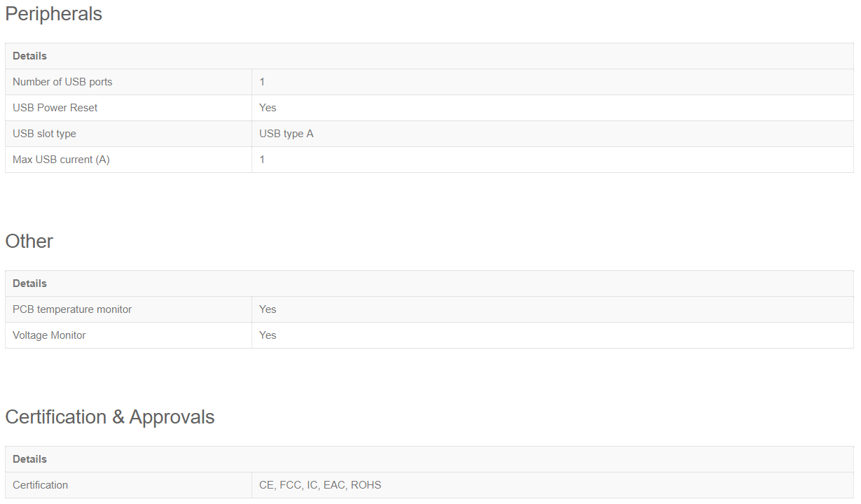Click the Details header in Peripherals table
Image resolution: width=861 pixels, height=504 pixels.
(x=29, y=56)
